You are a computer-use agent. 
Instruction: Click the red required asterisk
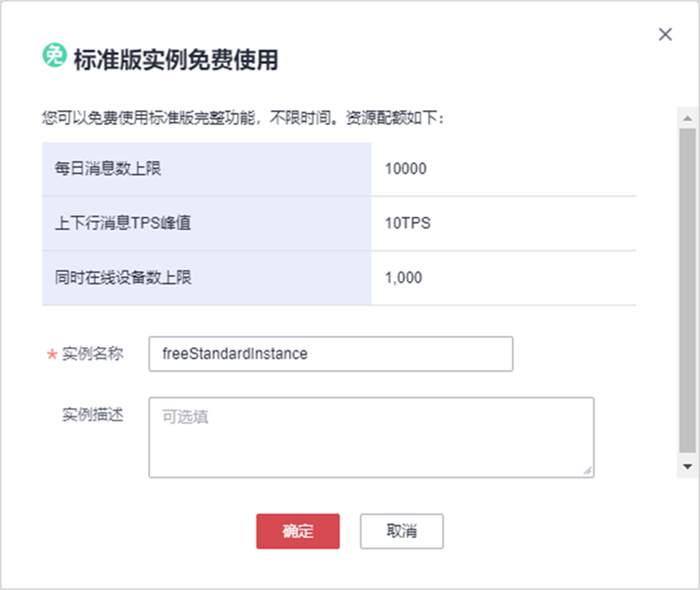(50, 356)
